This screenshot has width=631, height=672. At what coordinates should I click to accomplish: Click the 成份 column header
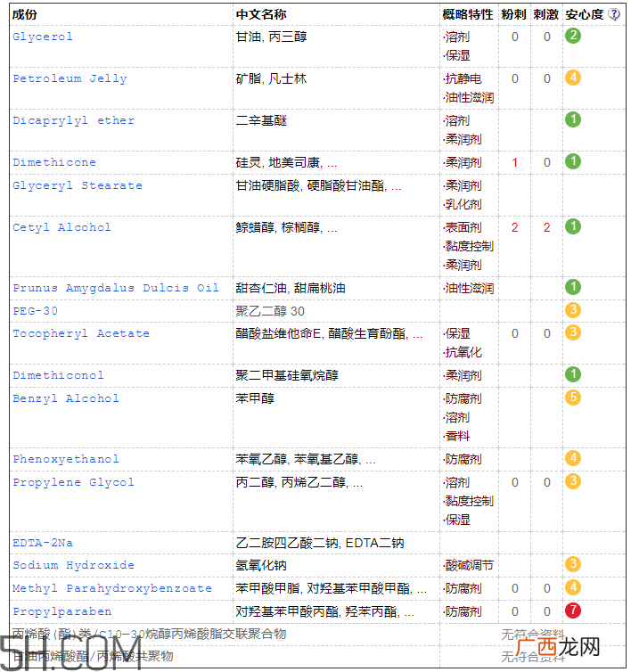[24, 14]
